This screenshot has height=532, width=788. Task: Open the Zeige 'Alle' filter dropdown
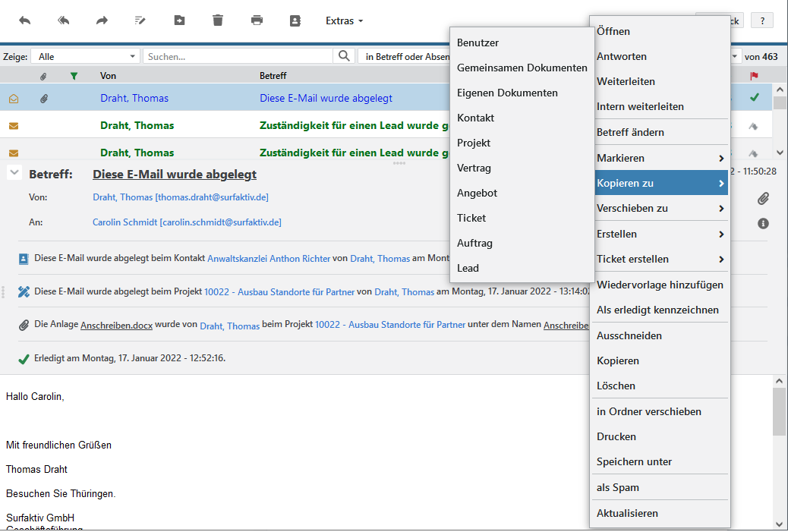click(88, 56)
